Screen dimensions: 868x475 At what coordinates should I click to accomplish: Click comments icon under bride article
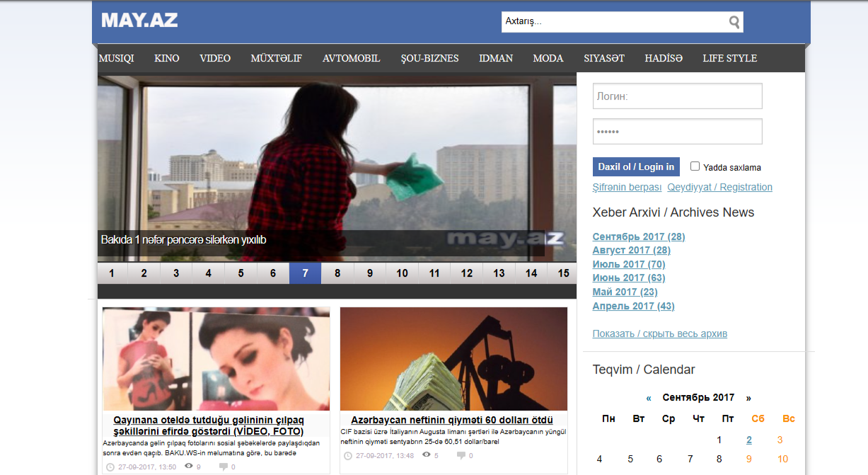(224, 467)
